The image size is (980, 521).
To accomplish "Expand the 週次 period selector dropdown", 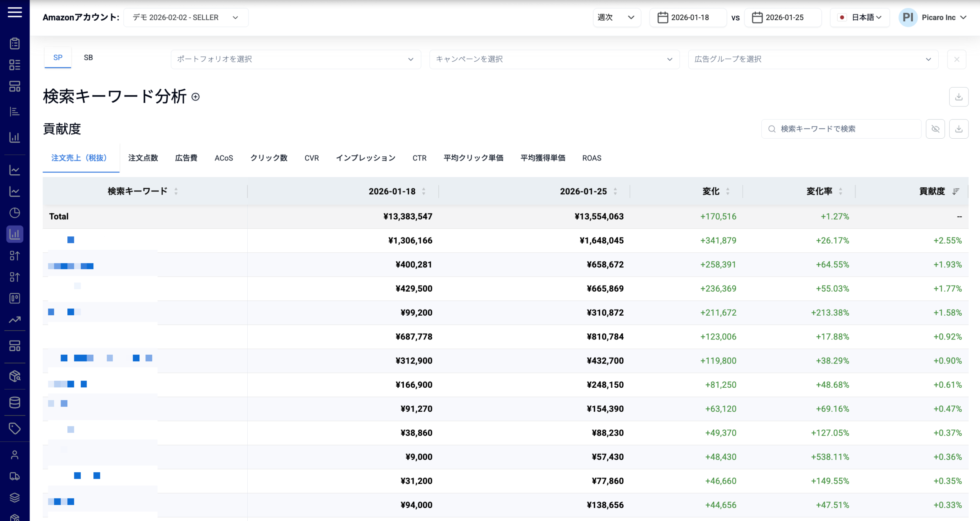I will coord(616,17).
